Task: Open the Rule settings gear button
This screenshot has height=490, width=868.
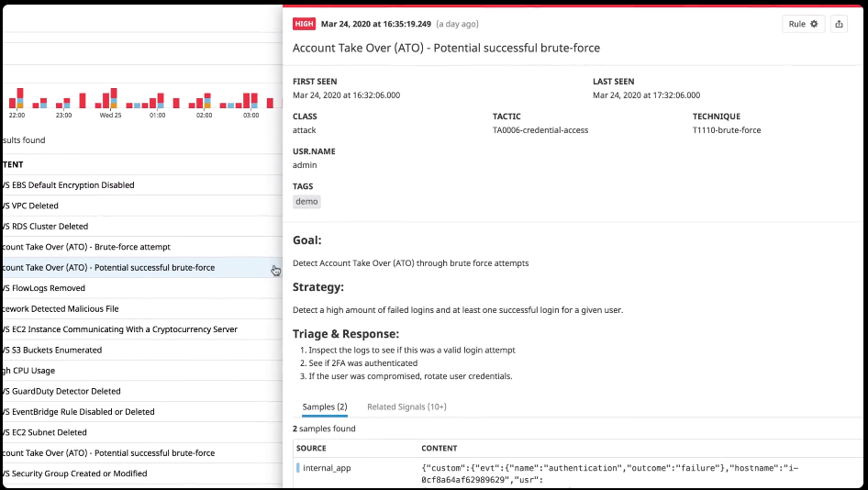Action: [803, 24]
